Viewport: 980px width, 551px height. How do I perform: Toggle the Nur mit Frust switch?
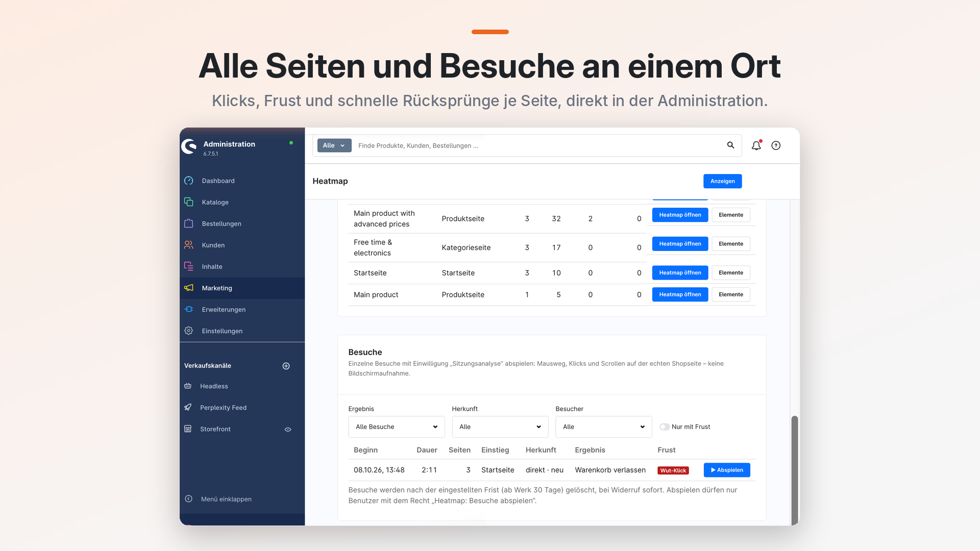665,427
